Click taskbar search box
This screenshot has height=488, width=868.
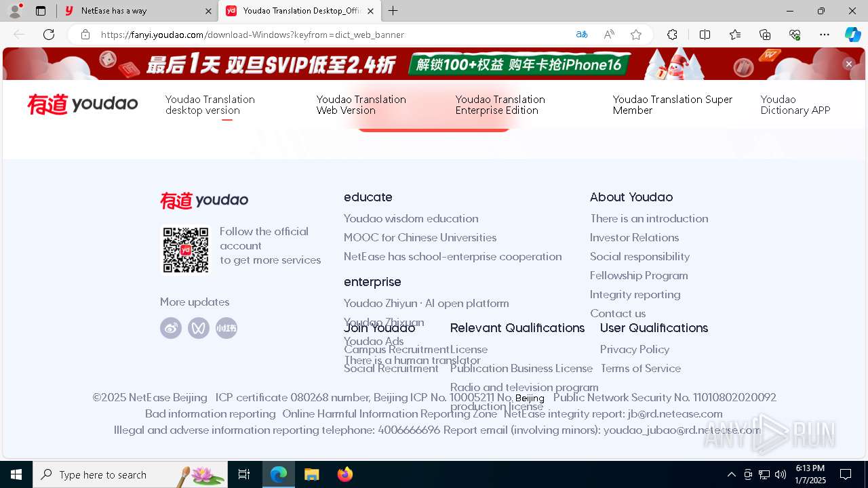tap(130, 474)
